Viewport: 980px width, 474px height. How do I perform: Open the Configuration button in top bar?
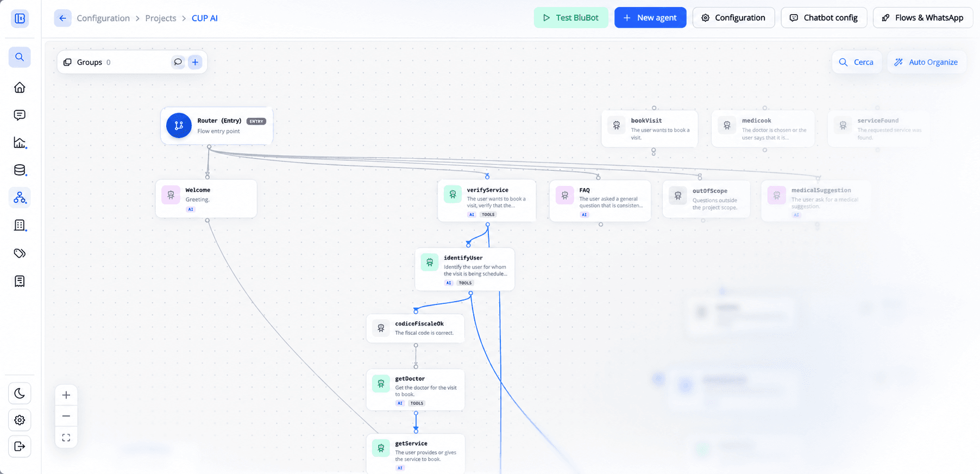coord(733,17)
